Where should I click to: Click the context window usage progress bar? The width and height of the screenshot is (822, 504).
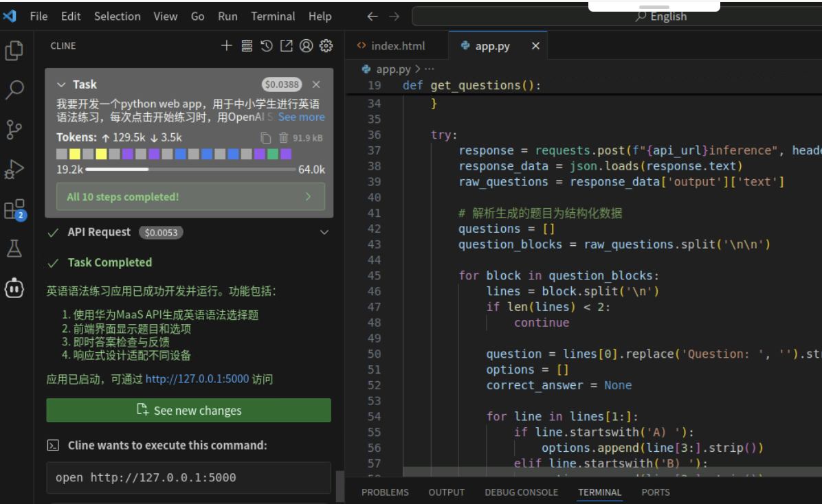tap(190, 169)
